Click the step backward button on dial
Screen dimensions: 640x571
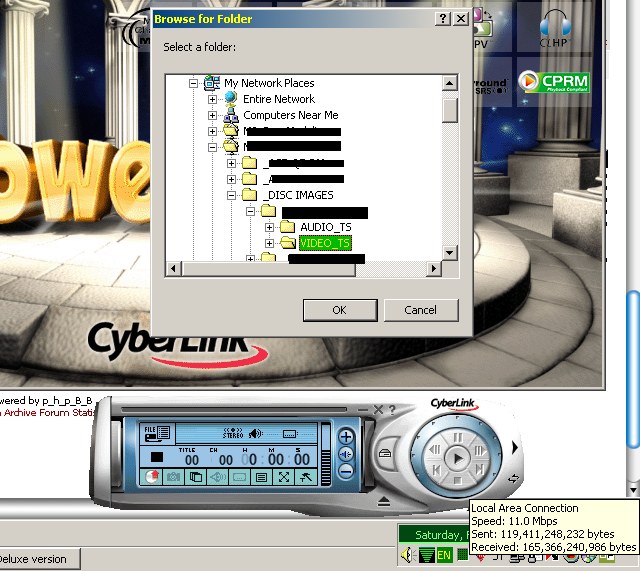coord(435,450)
